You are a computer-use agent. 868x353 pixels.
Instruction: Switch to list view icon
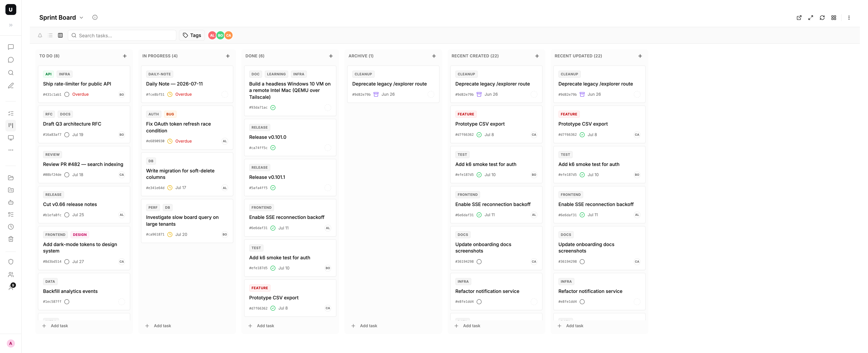[x=50, y=35]
